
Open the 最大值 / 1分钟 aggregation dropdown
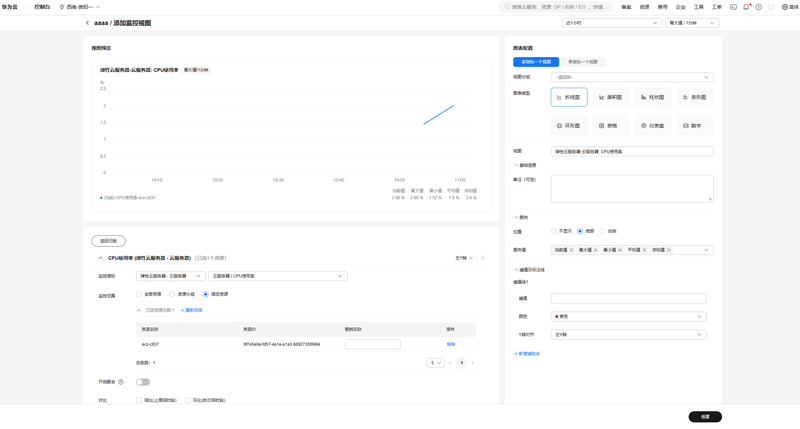pos(692,23)
